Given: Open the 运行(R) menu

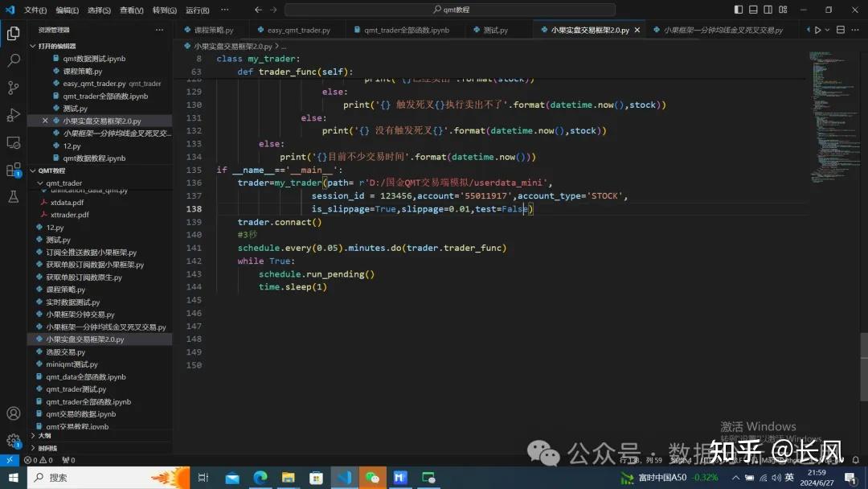Looking at the screenshot, I should tap(198, 10).
